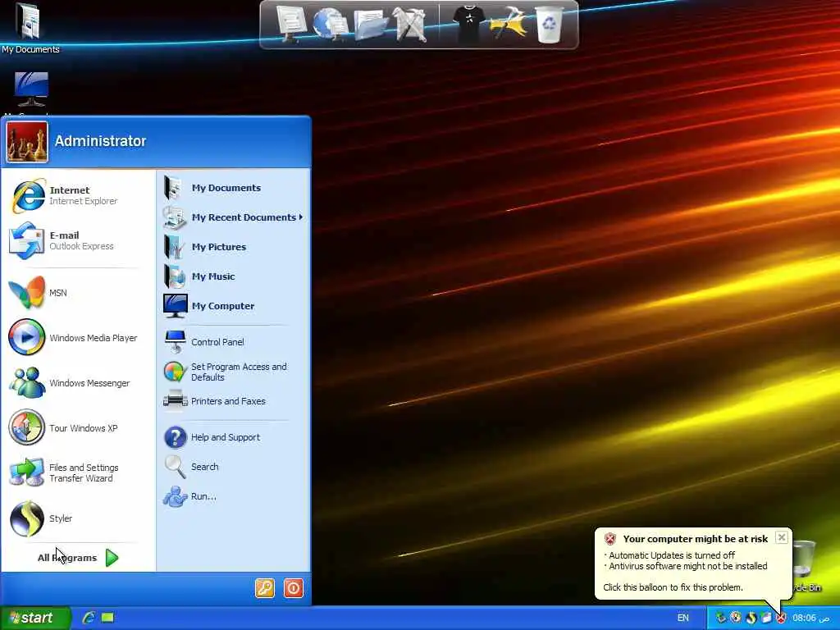
Task: Open the monitor document icon in the top dock
Action: pyautogui.click(x=291, y=25)
